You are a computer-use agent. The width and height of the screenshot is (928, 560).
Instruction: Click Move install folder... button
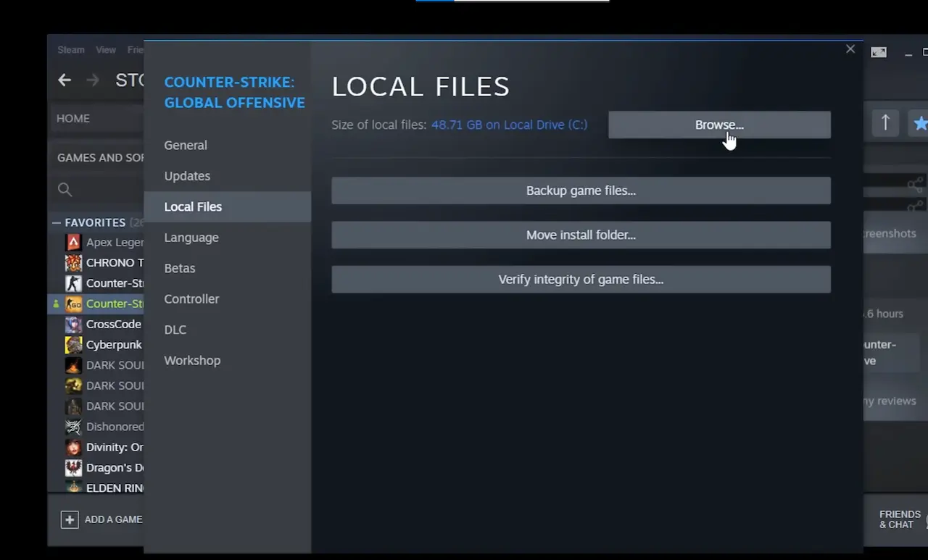tap(581, 235)
